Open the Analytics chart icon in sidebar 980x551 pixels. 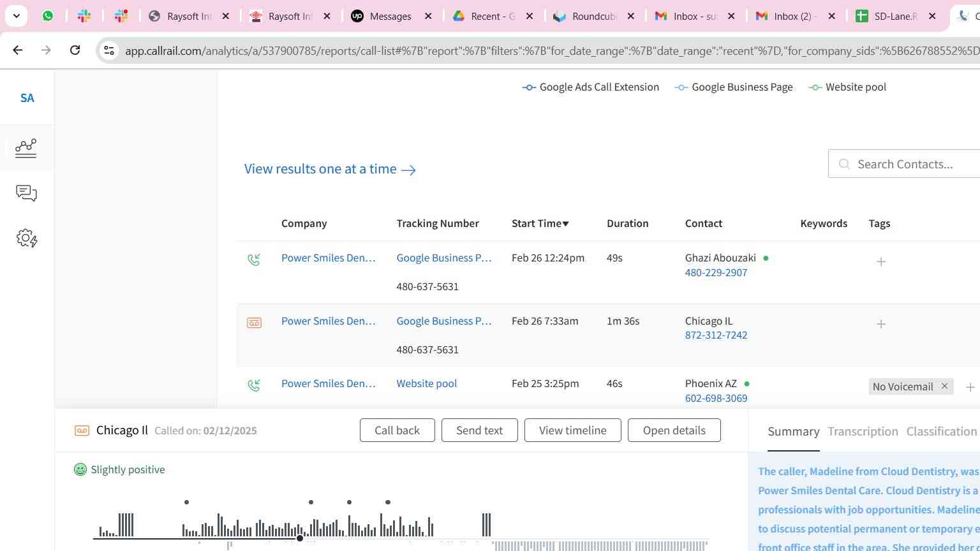point(26,148)
